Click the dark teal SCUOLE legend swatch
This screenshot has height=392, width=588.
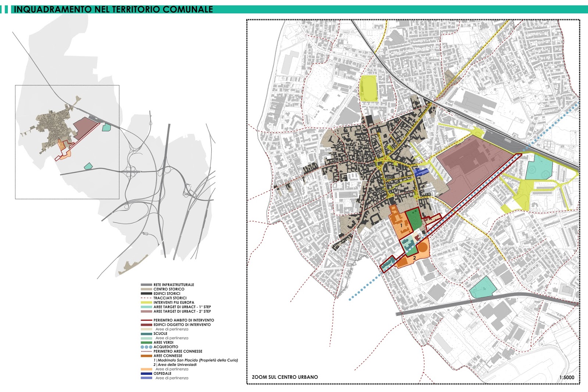click(146, 334)
